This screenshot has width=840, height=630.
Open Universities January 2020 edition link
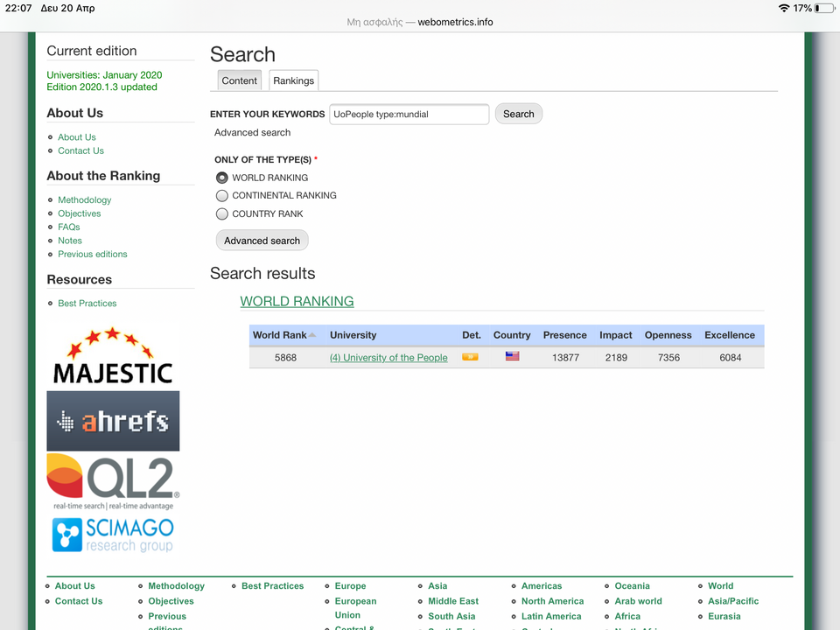(x=104, y=80)
